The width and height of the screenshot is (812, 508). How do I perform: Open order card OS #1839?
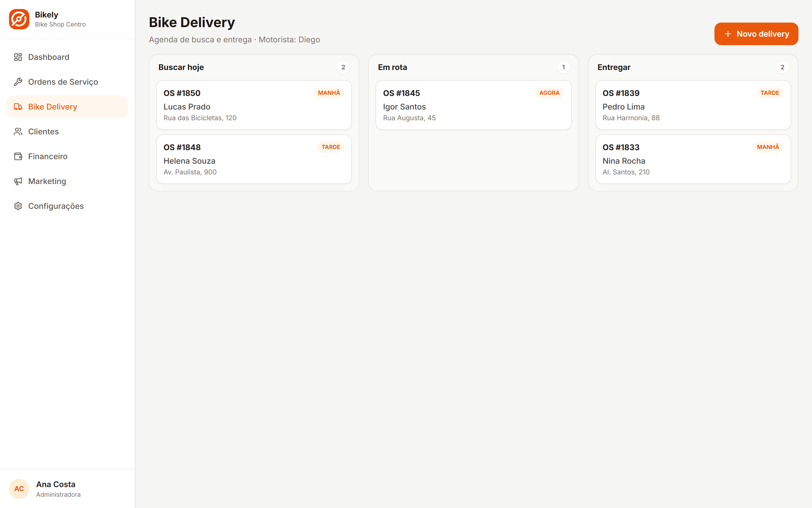[x=693, y=105]
